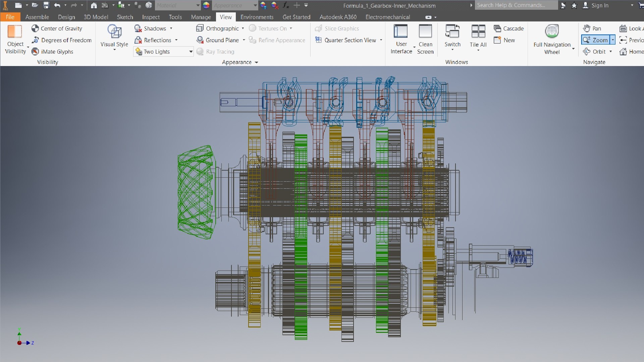Click the fx parameters icon
The image size is (644, 362).
286,5
